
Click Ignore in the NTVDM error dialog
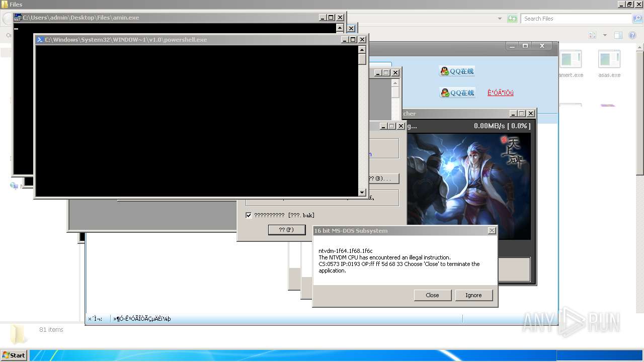(473, 295)
